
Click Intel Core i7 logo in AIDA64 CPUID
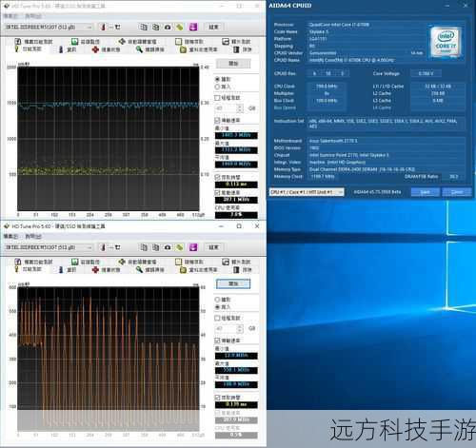pos(446,43)
